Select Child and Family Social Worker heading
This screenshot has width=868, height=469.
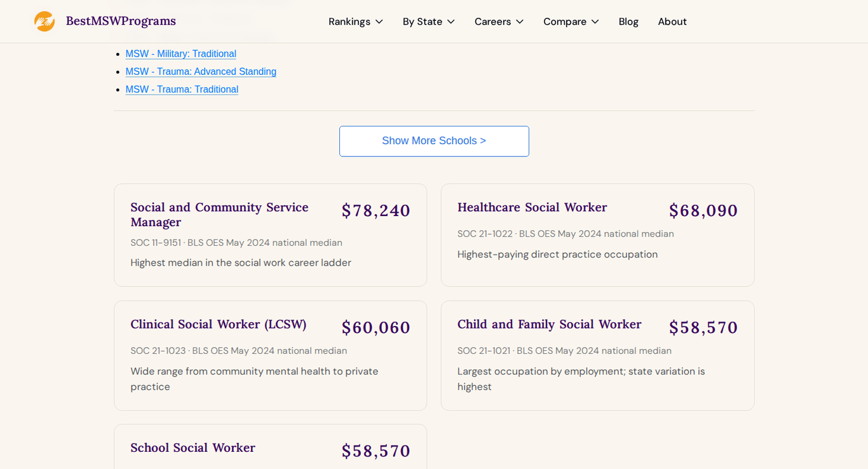(550, 324)
